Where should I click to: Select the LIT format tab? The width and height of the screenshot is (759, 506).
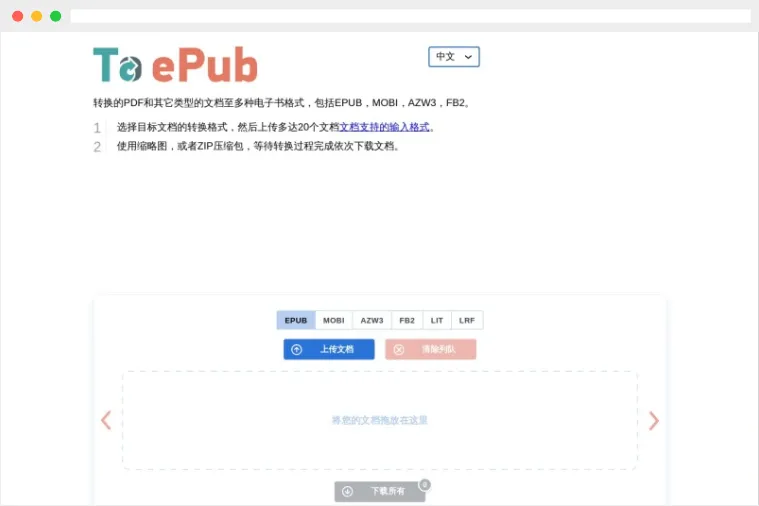(x=437, y=320)
